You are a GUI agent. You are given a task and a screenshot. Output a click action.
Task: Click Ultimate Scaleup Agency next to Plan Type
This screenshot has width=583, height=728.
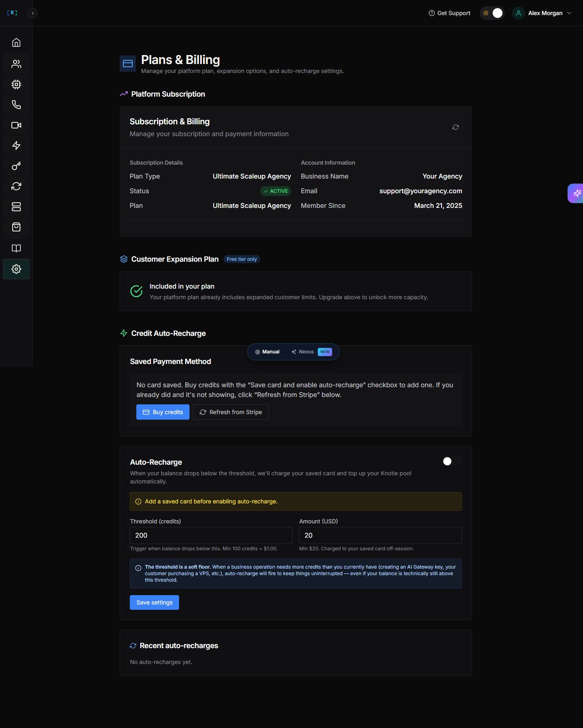[x=252, y=176]
